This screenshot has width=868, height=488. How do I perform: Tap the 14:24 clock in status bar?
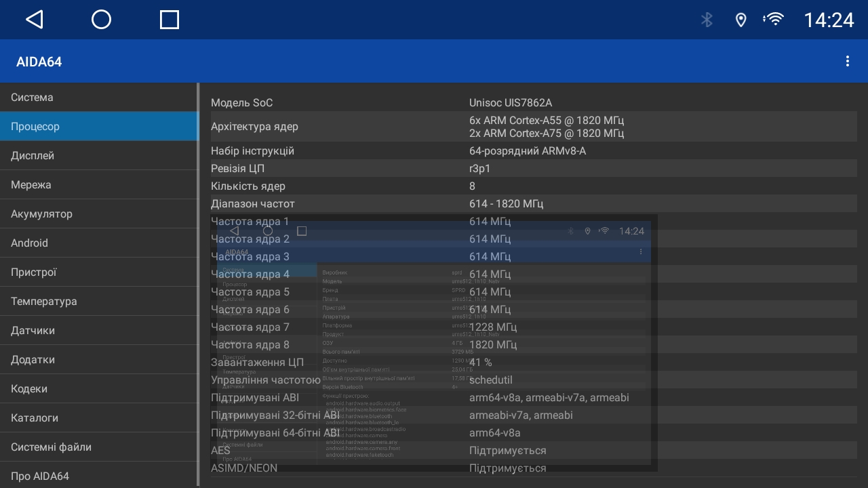tap(829, 20)
